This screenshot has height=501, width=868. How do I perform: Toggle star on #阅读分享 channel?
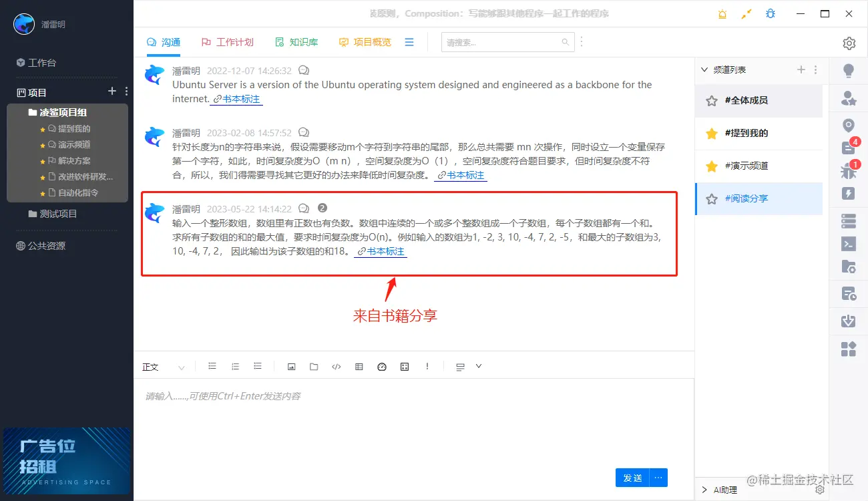(x=712, y=199)
